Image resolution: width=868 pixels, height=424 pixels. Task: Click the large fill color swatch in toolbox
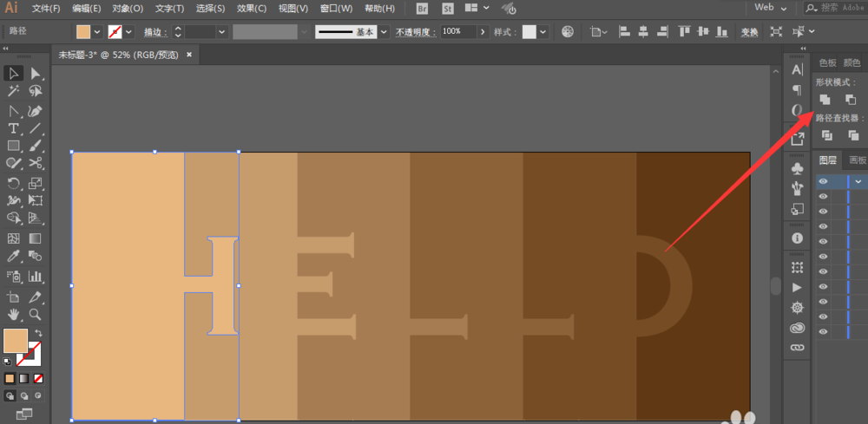point(15,340)
